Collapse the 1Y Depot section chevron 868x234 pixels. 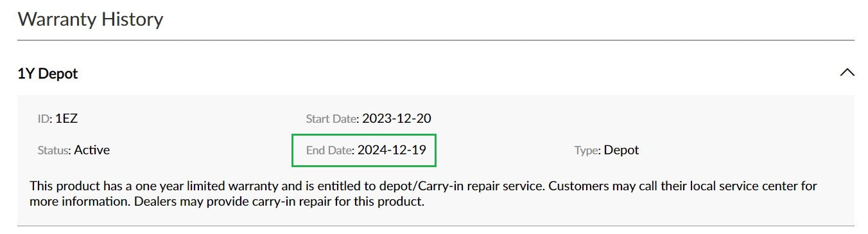coord(847,73)
